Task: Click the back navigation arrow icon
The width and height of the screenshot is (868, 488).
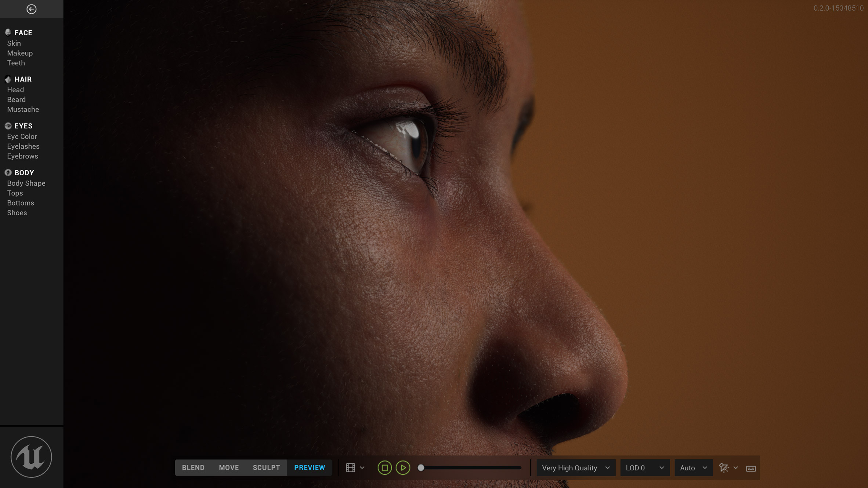Action: tap(32, 9)
